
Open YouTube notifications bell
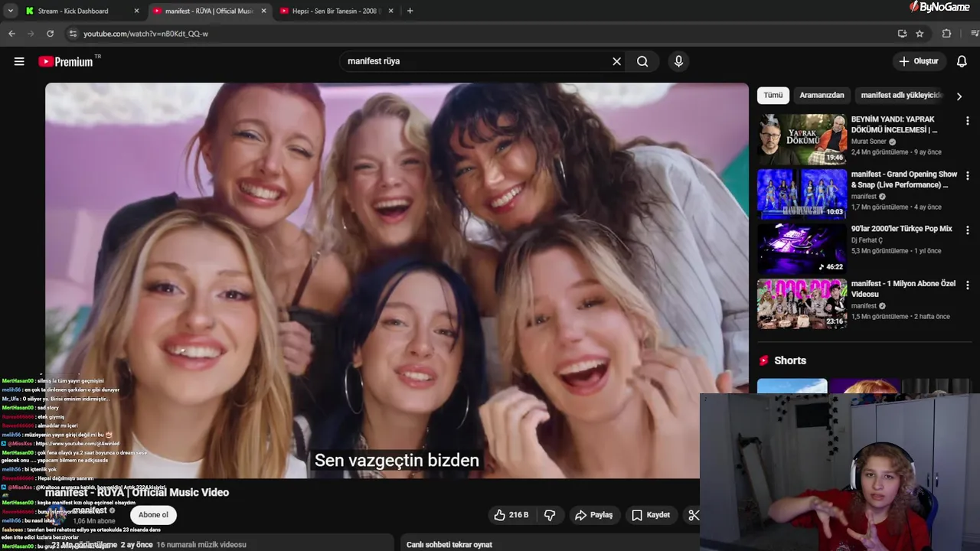(962, 61)
